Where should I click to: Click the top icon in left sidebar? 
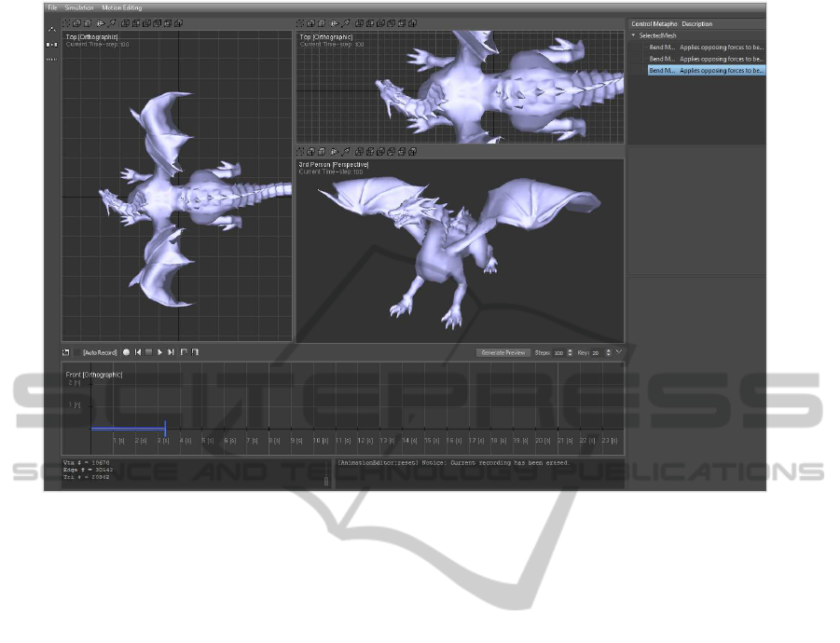tap(51, 29)
